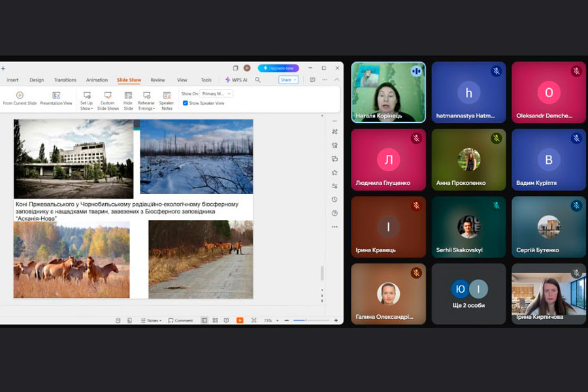
Task: Click the Hide Slide icon
Action: (128, 95)
